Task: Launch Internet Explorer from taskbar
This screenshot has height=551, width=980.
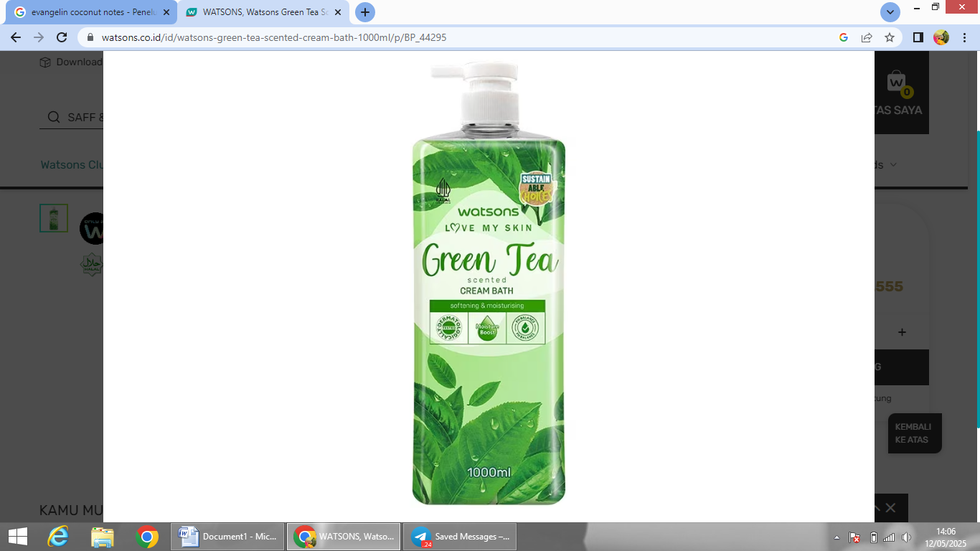Action: coord(58,537)
